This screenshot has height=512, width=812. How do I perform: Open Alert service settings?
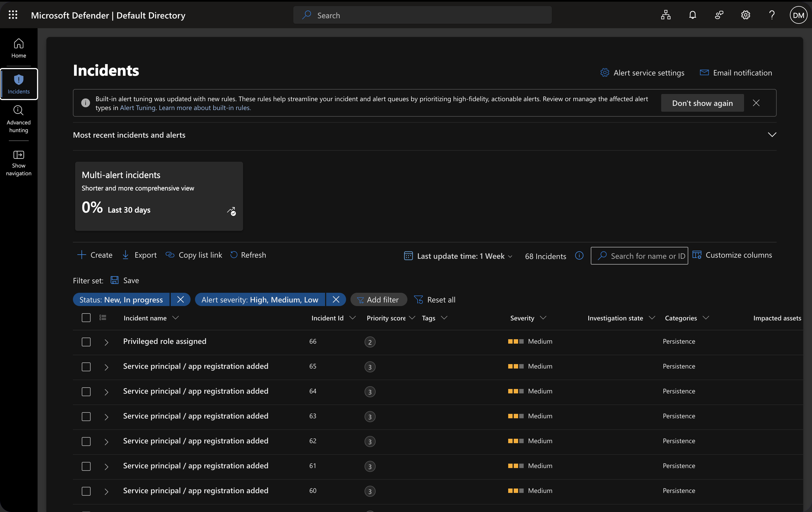click(x=642, y=72)
